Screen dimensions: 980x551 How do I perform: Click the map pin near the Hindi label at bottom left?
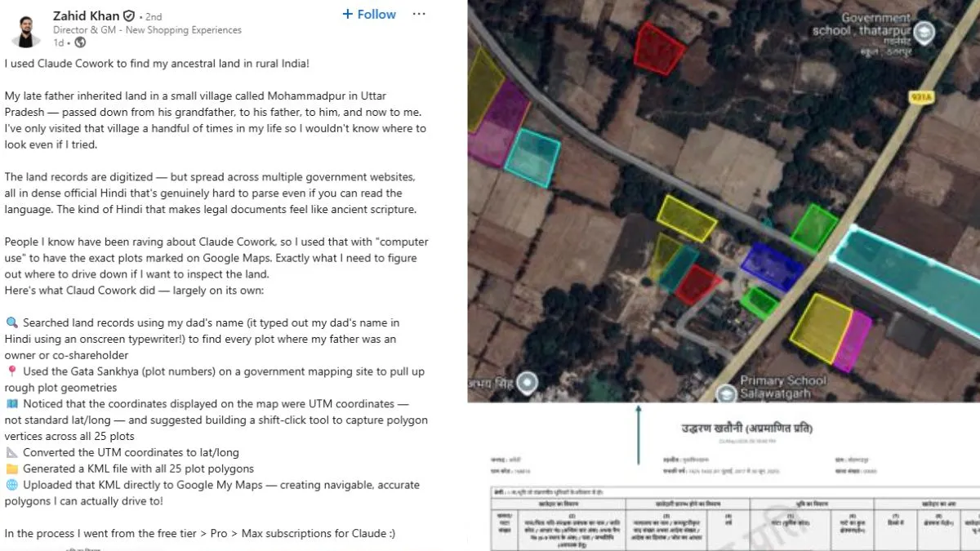coord(528,381)
